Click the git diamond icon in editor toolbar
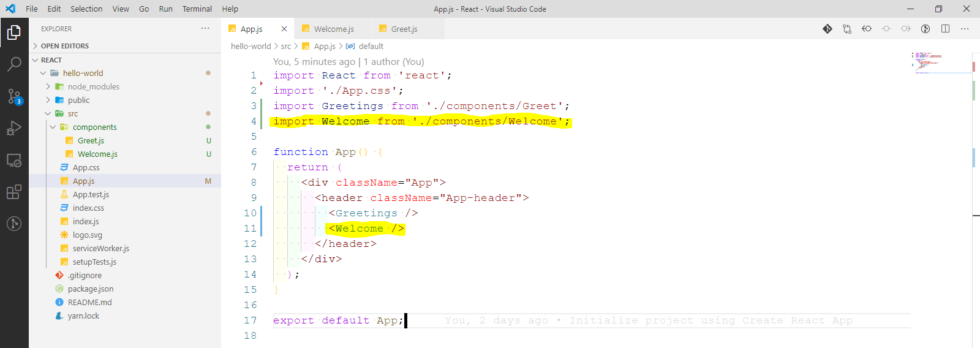 pos(827,29)
